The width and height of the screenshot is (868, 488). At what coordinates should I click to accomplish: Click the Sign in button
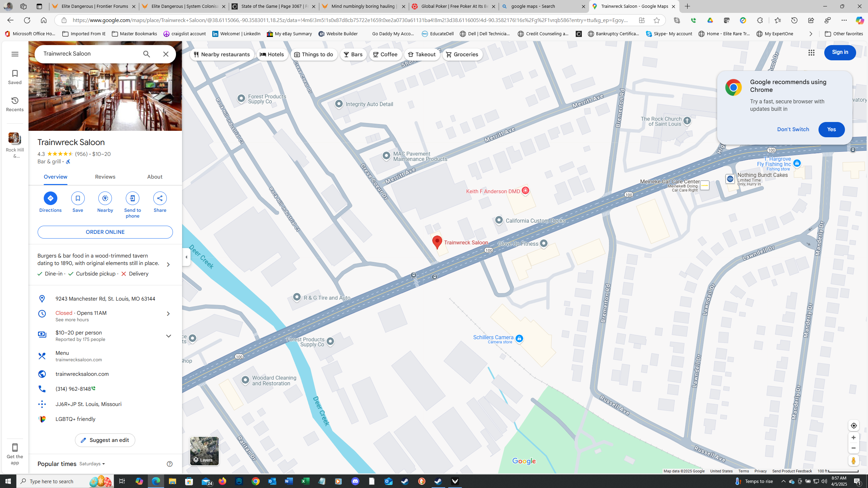click(840, 53)
